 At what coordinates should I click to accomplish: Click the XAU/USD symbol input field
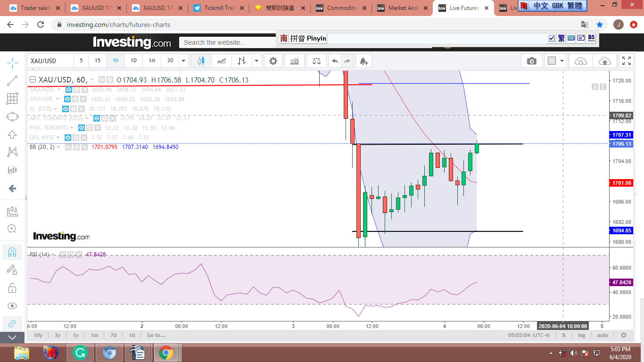pos(50,61)
